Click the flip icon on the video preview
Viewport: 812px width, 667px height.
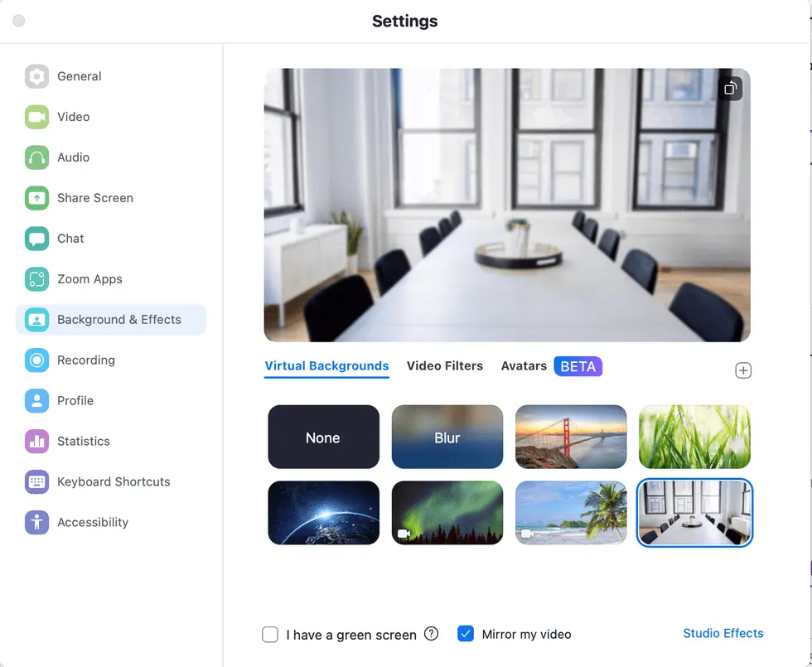pyautogui.click(x=730, y=88)
